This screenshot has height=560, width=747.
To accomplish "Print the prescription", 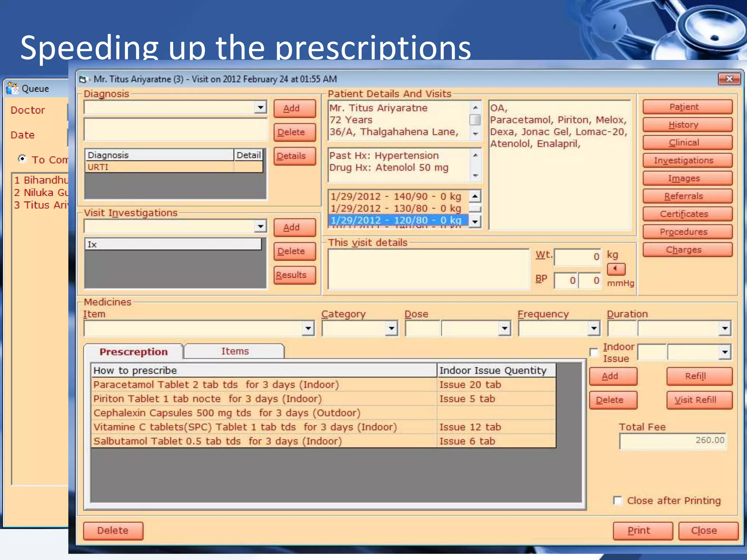I will point(643,530).
